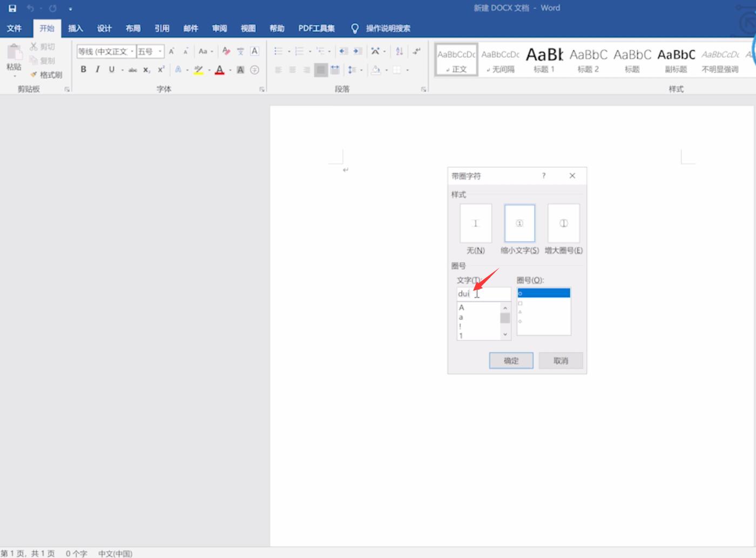Click 确定 to confirm enclosed character
The image size is (756, 558).
[x=511, y=360]
